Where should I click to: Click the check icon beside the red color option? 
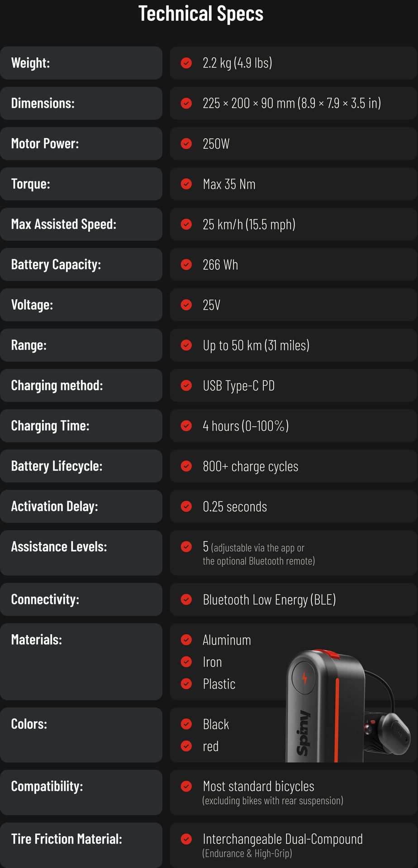[x=186, y=746]
